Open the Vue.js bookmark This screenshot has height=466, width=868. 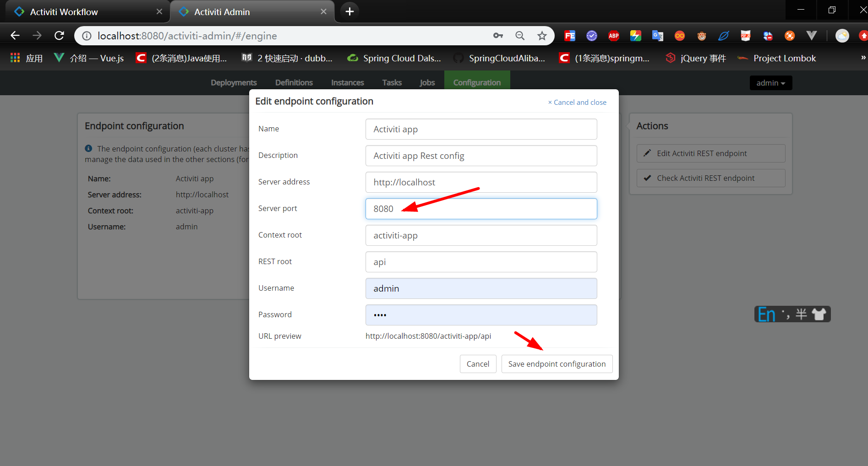coord(89,58)
